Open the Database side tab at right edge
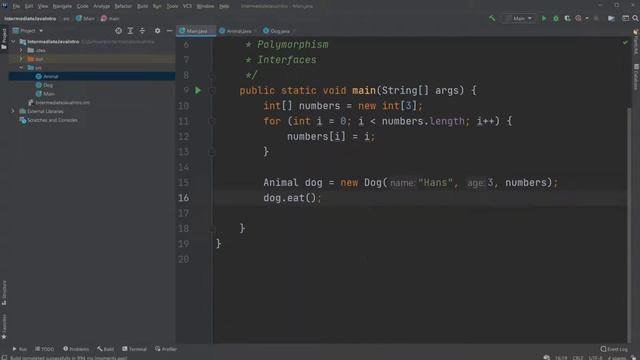The width and height of the screenshot is (640, 360). point(636,77)
